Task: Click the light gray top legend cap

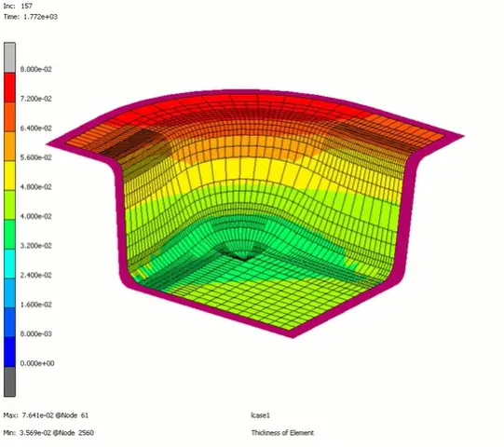Action: point(9,58)
